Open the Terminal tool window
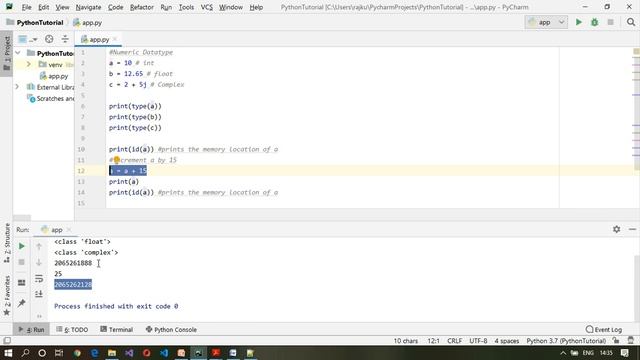This screenshot has height=360, width=640. tap(117, 329)
